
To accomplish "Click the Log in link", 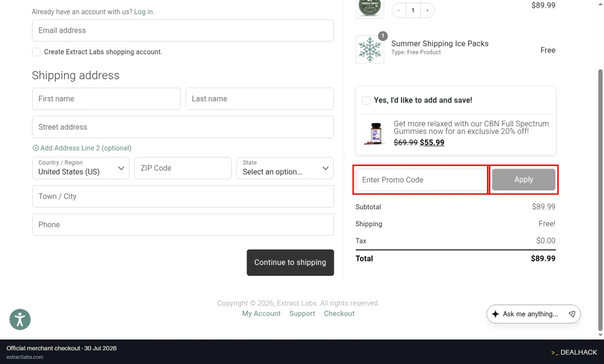I will pos(143,11).
